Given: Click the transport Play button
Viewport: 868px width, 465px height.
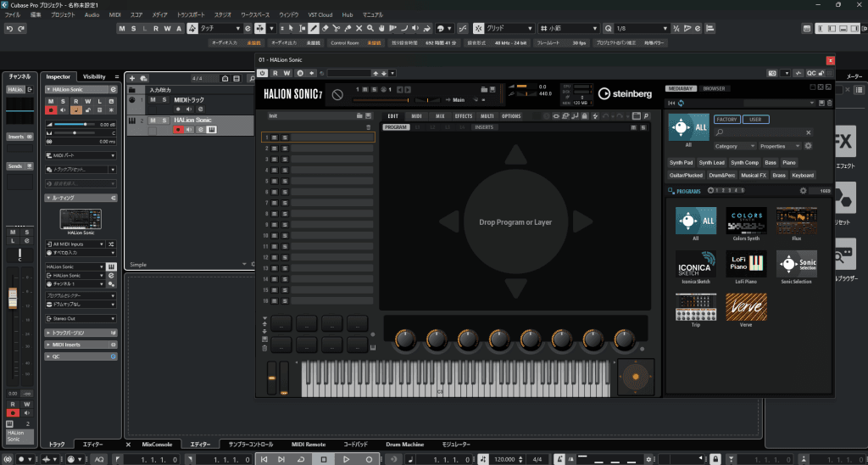Looking at the screenshot, I should [x=346, y=459].
